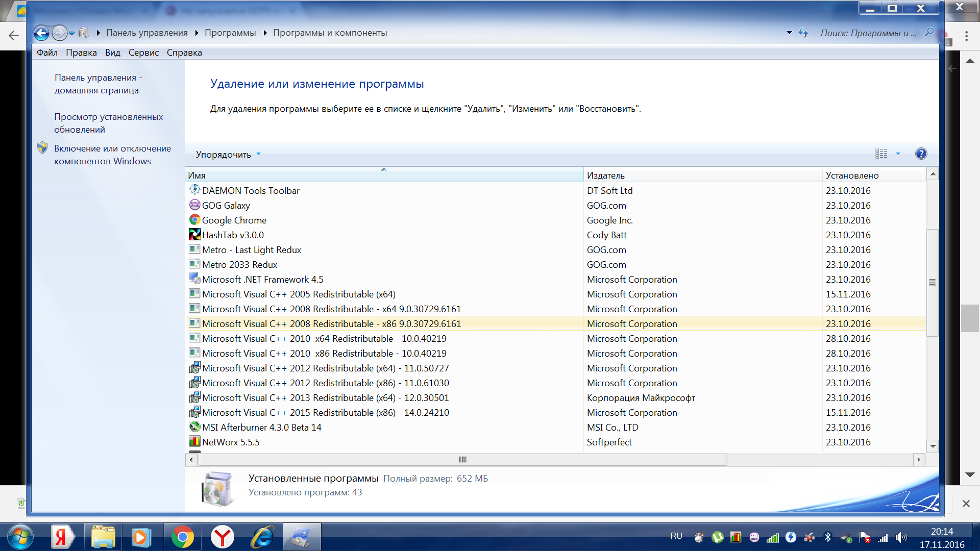The height and width of the screenshot is (551, 980).
Task: Open 'Включение или отключение компонентов Windows'
Action: tap(112, 155)
